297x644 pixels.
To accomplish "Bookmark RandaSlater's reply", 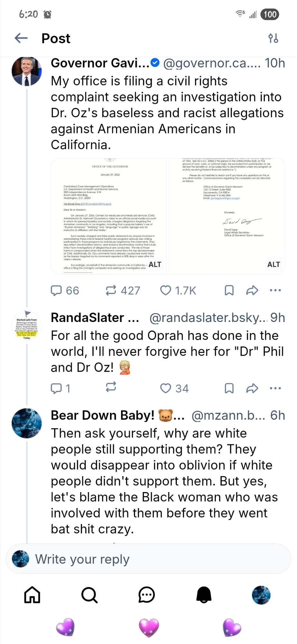I will click(229, 388).
